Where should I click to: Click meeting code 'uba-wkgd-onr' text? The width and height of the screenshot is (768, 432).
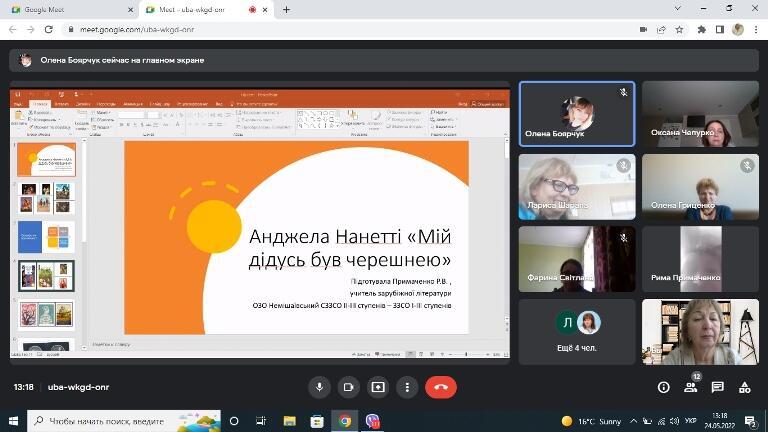click(78, 387)
